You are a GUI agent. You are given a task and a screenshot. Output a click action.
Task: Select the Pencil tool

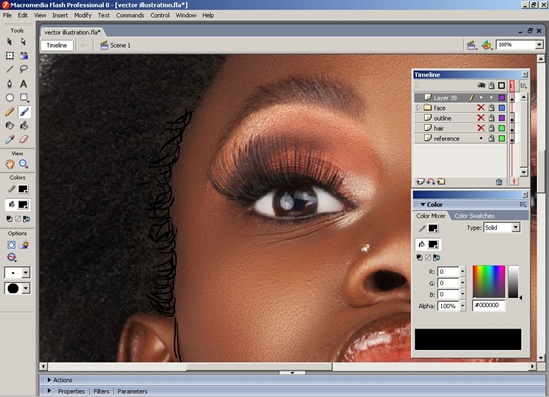(9, 112)
